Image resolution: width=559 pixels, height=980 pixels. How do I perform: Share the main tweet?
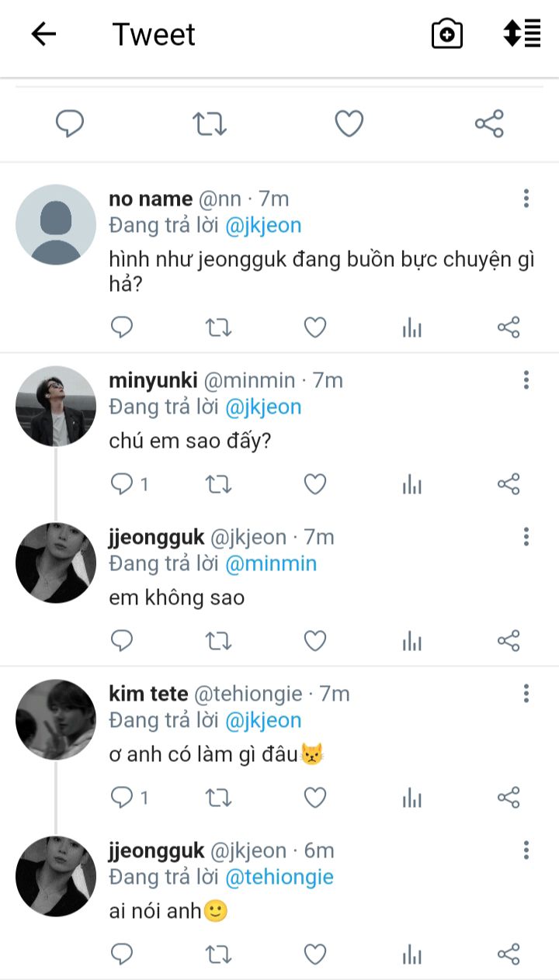489,124
